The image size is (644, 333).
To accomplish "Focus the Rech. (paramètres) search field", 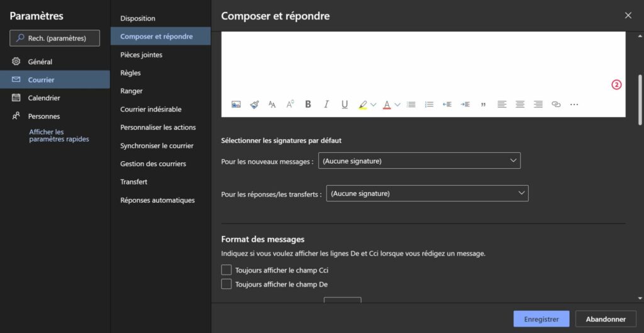I will (x=55, y=38).
